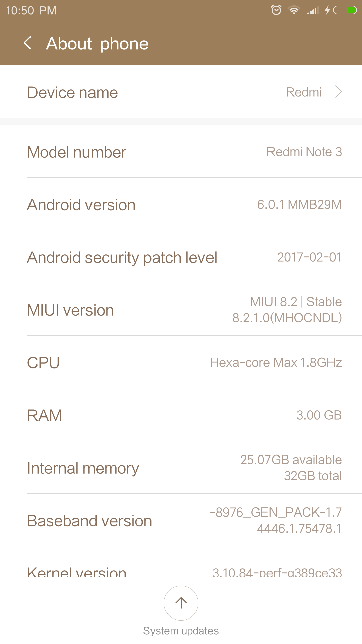Screen dimensions: 362x644
Task: Select the Model number row
Action: point(181,152)
